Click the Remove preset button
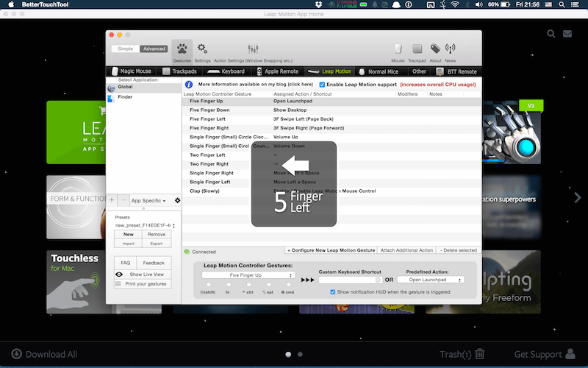This screenshot has width=588, height=368. tap(157, 234)
